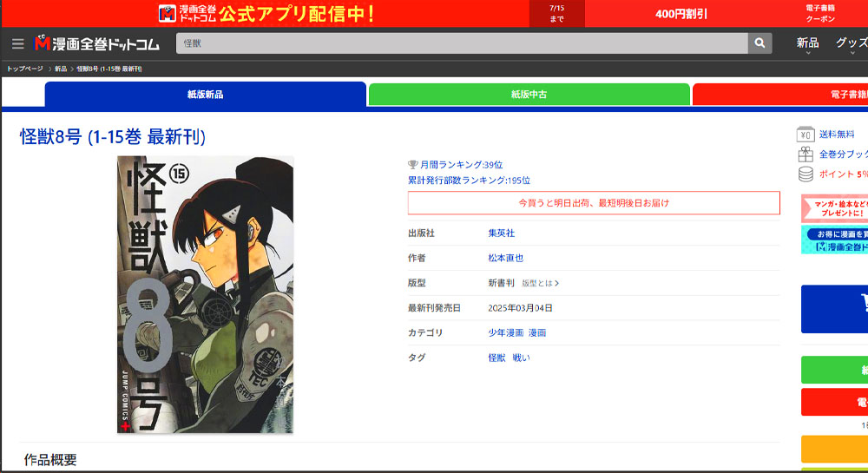This screenshot has height=473, width=868.
Task: Click the release date 2025年03月04日
Action: click(520, 308)
